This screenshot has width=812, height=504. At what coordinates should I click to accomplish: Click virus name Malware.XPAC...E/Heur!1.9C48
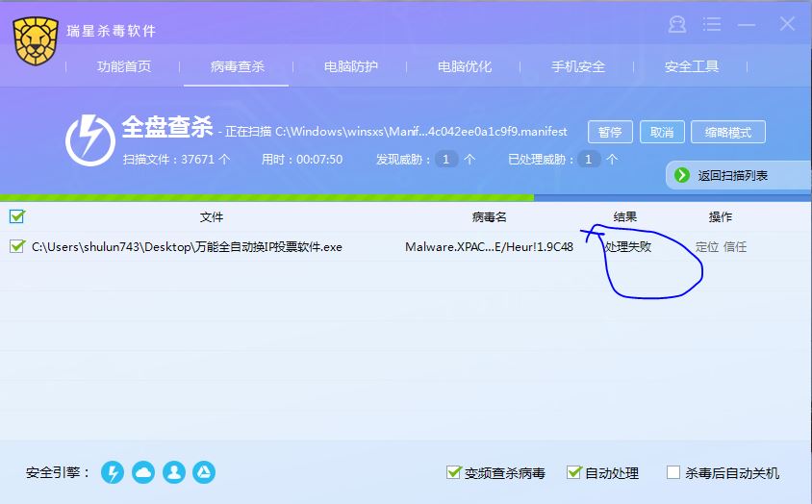point(489,247)
